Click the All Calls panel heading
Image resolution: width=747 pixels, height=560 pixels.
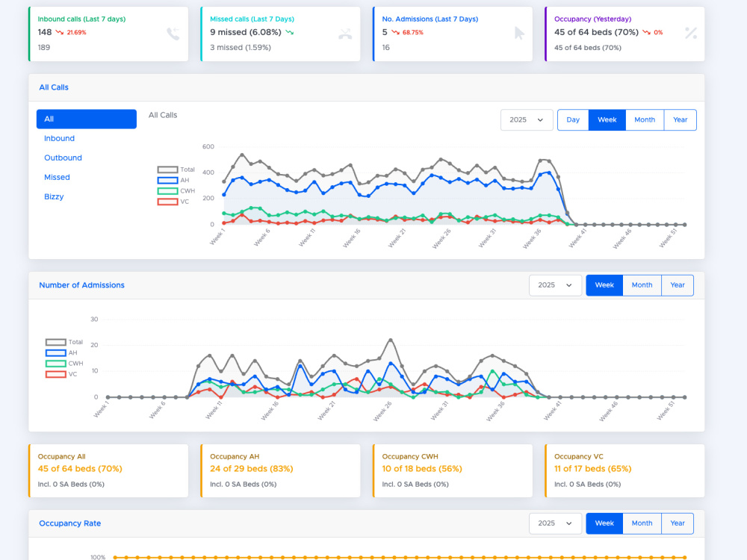(54, 87)
